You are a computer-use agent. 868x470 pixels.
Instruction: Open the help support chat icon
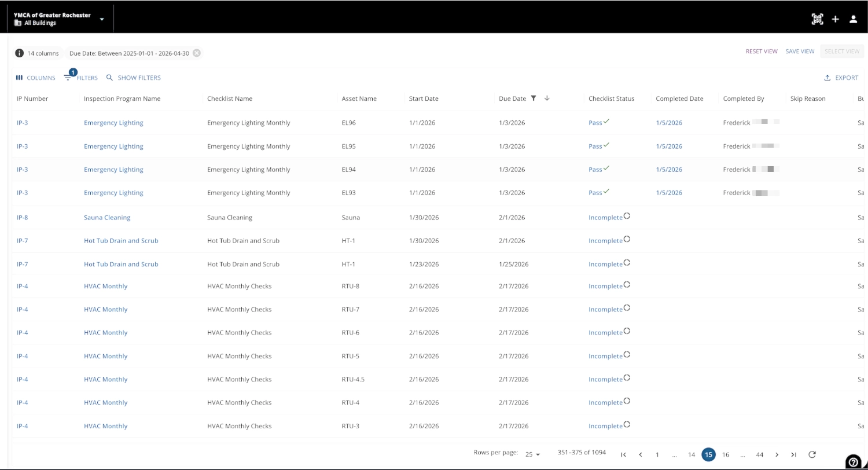coord(853,461)
